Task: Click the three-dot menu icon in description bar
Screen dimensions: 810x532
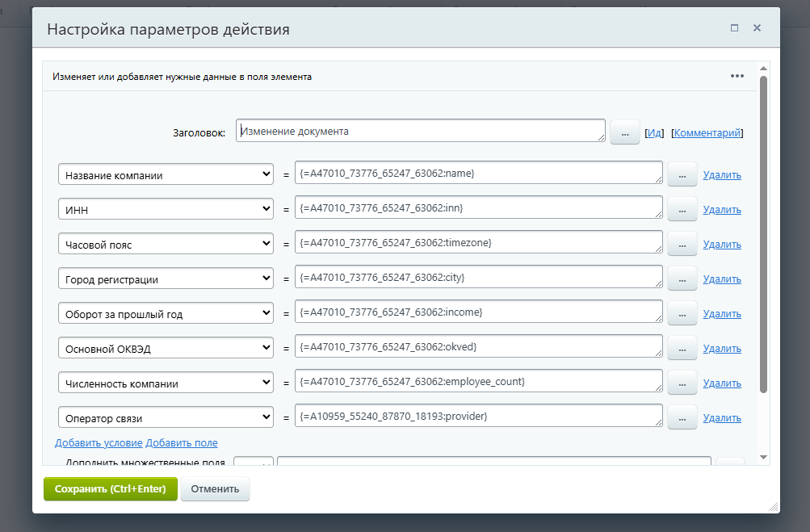Action: coord(737,76)
